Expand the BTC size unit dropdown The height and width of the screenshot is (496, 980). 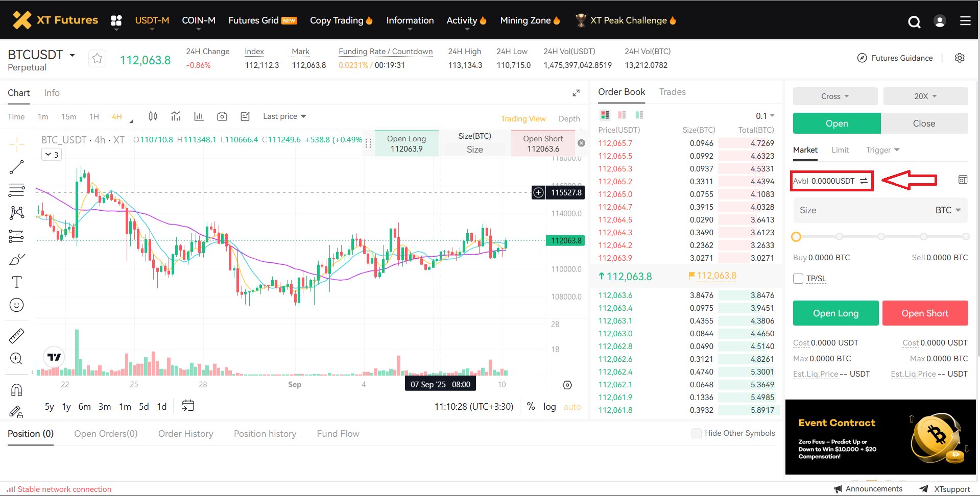948,210
